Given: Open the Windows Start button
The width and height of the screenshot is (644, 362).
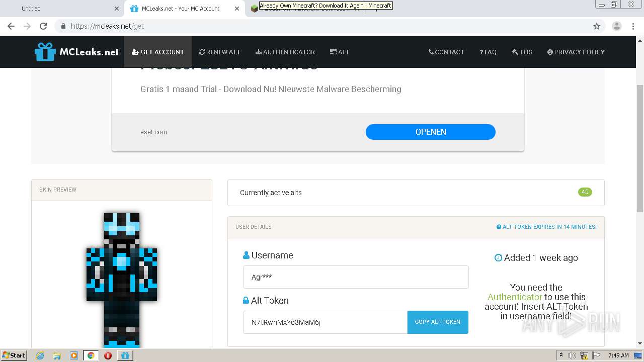Looking at the screenshot, I should tap(14, 355).
